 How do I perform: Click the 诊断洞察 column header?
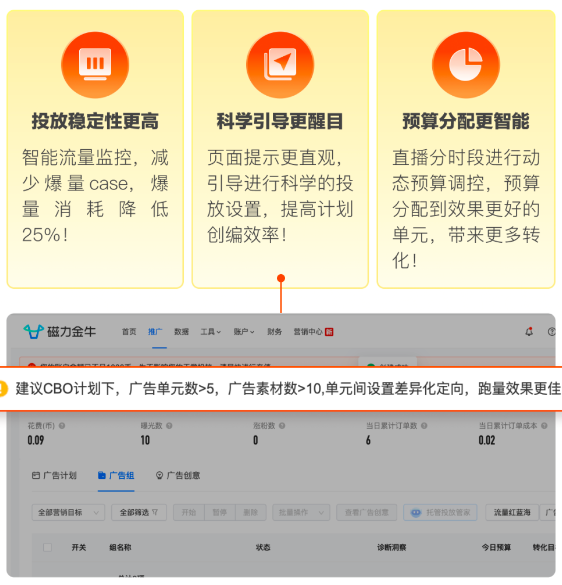click(x=391, y=547)
